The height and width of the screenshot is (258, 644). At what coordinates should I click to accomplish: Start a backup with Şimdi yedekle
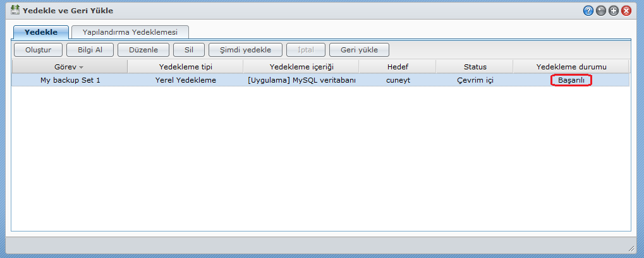245,50
